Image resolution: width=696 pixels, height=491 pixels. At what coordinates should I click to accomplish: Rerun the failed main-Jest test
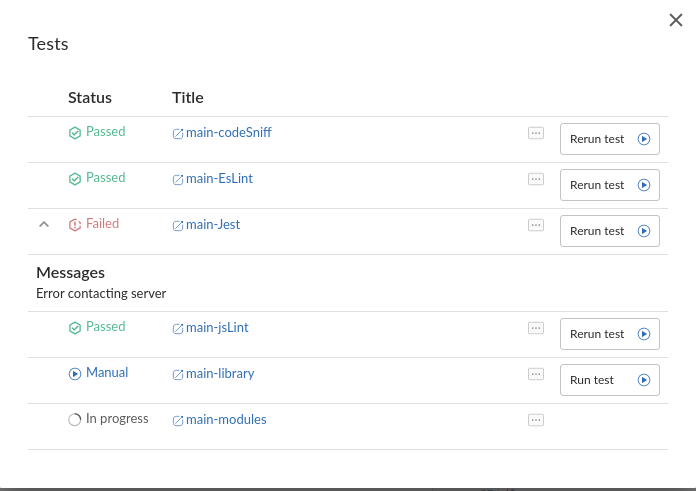pyautogui.click(x=609, y=231)
